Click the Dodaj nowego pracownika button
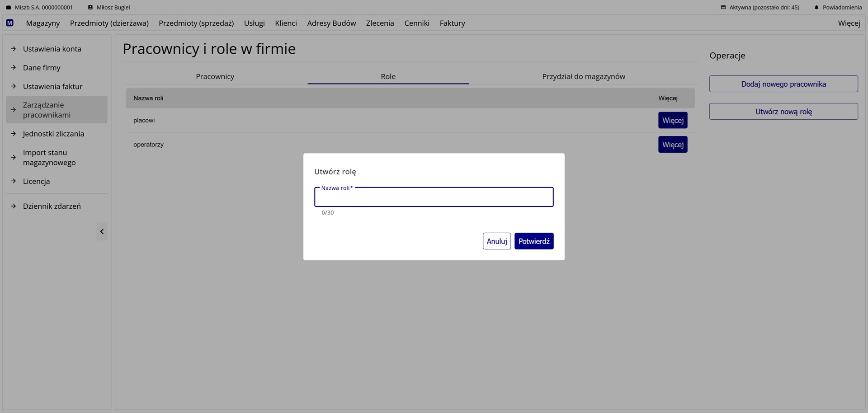This screenshot has height=413, width=868. click(783, 84)
